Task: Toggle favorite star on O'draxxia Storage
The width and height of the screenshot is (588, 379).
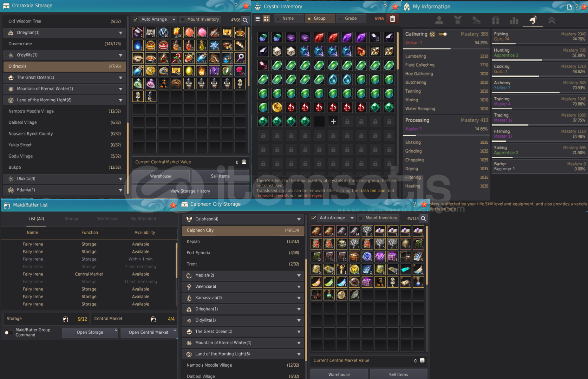Action: point(246,6)
